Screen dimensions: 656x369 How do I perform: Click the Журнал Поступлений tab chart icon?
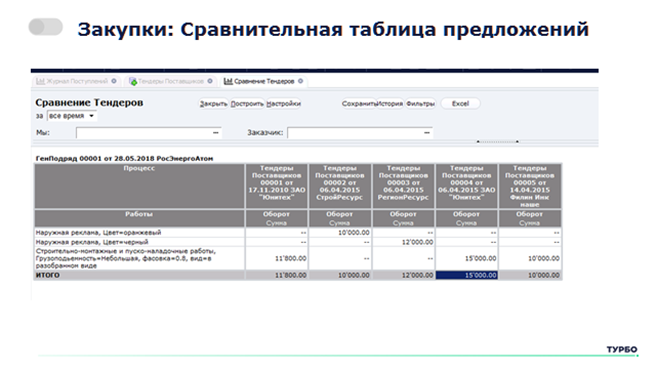tap(40, 81)
